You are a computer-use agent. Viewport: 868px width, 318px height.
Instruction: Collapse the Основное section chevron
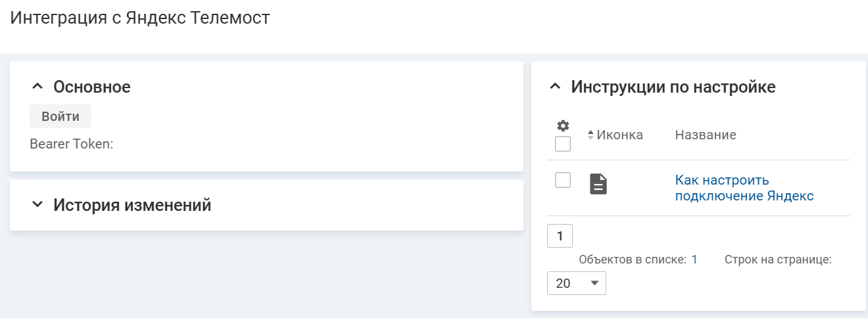pyautogui.click(x=37, y=87)
